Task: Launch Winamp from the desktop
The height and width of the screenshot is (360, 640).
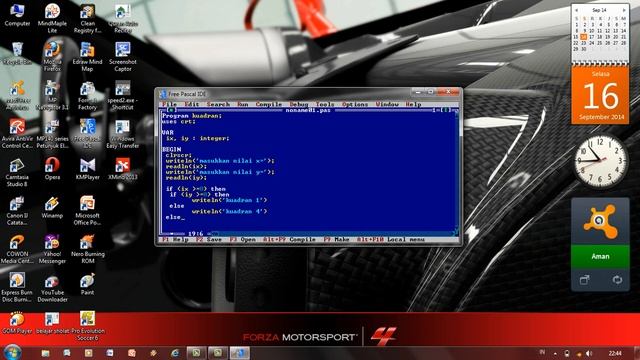Action: pos(52,207)
